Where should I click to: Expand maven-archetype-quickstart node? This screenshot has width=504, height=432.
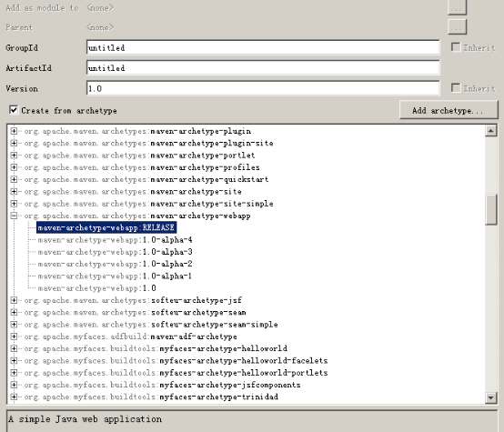click(x=14, y=179)
